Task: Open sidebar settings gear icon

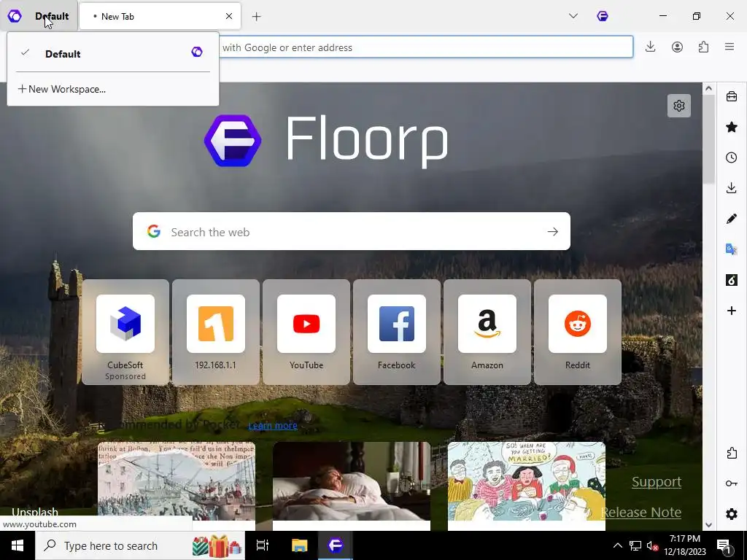Action: coord(732,514)
